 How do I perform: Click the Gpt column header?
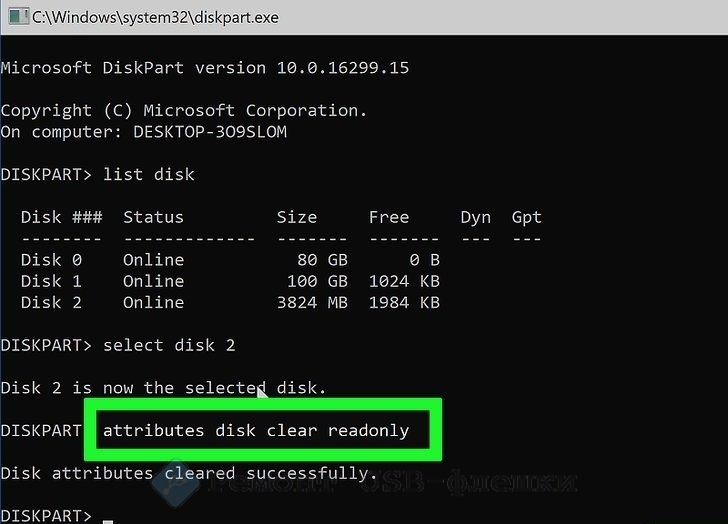click(526, 218)
